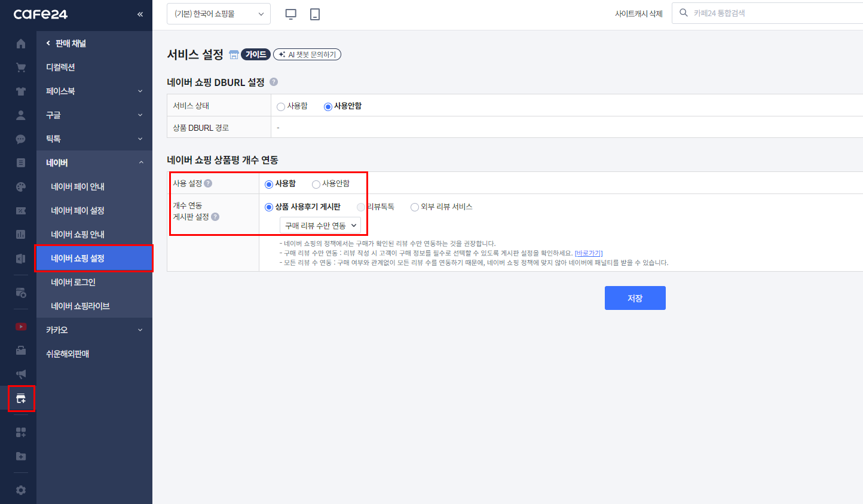Click the search magnifier icon

click(x=684, y=13)
